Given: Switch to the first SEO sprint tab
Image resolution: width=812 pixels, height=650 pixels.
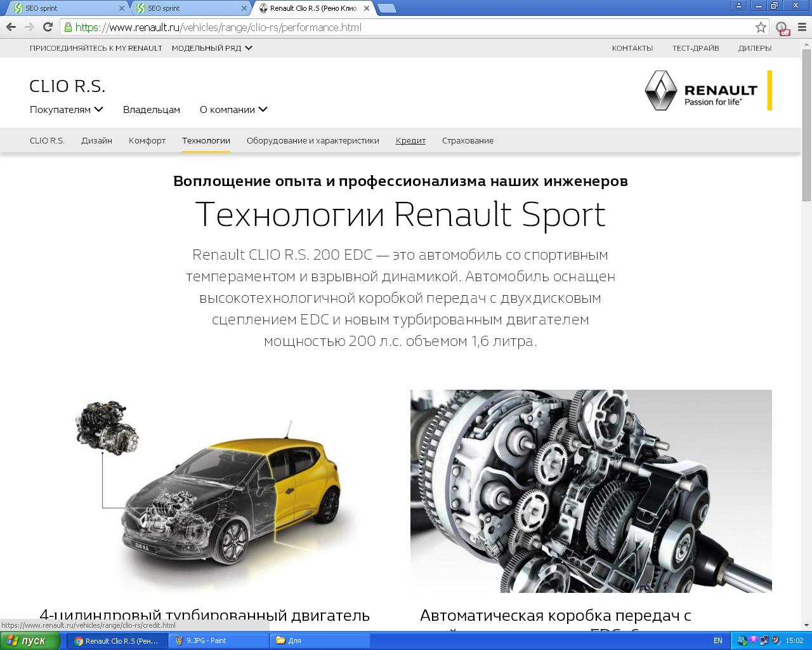Looking at the screenshot, I should (67, 8).
